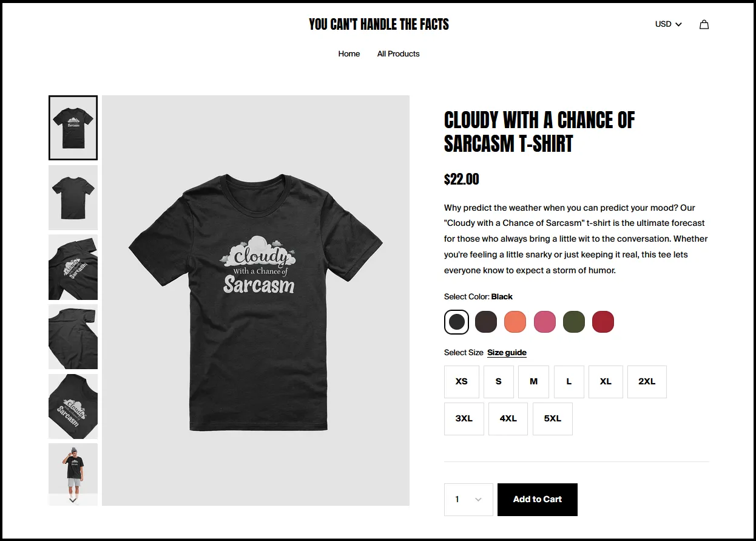Image resolution: width=756 pixels, height=541 pixels.
Task: Choose the pink color swatch
Action: (x=545, y=322)
